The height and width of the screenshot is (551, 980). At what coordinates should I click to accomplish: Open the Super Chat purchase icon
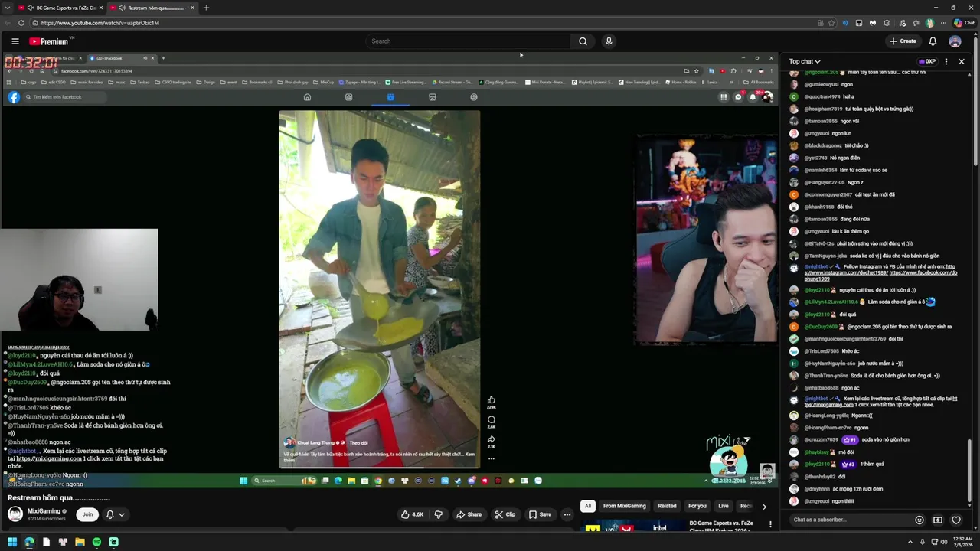(x=938, y=520)
